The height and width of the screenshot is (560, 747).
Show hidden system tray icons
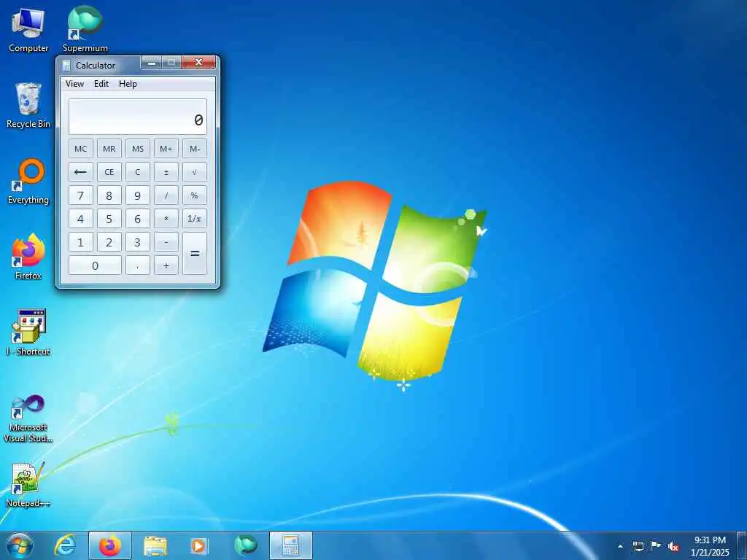point(620,546)
